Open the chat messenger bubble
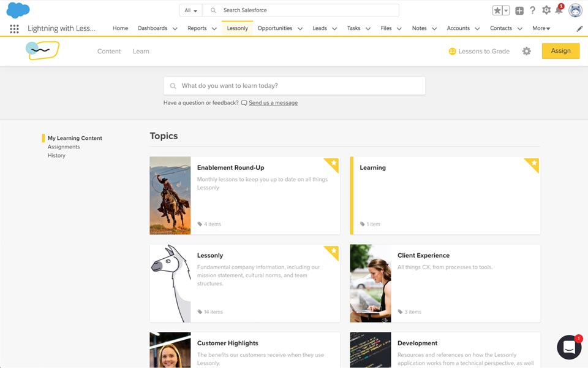The image size is (588, 368). pyautogui.click(x=569, y=347)
